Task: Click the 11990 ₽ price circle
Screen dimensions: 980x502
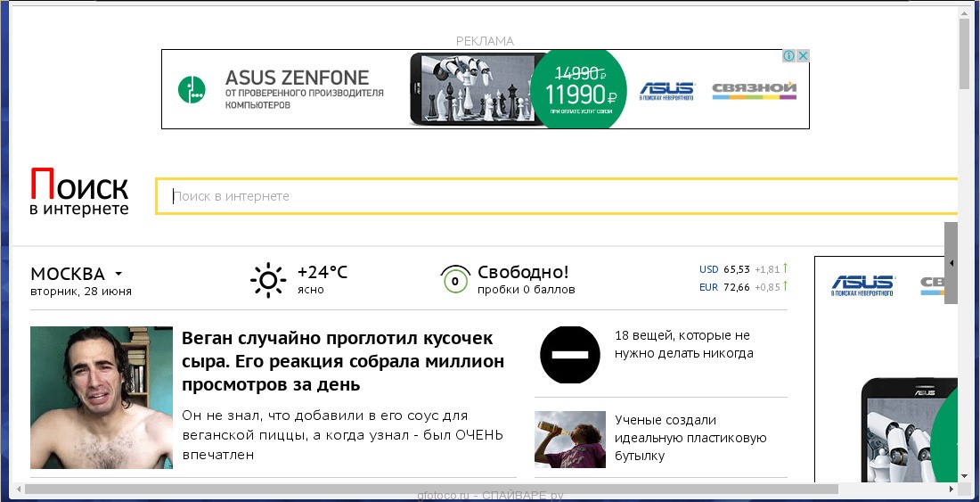Action: pos(578,89)
